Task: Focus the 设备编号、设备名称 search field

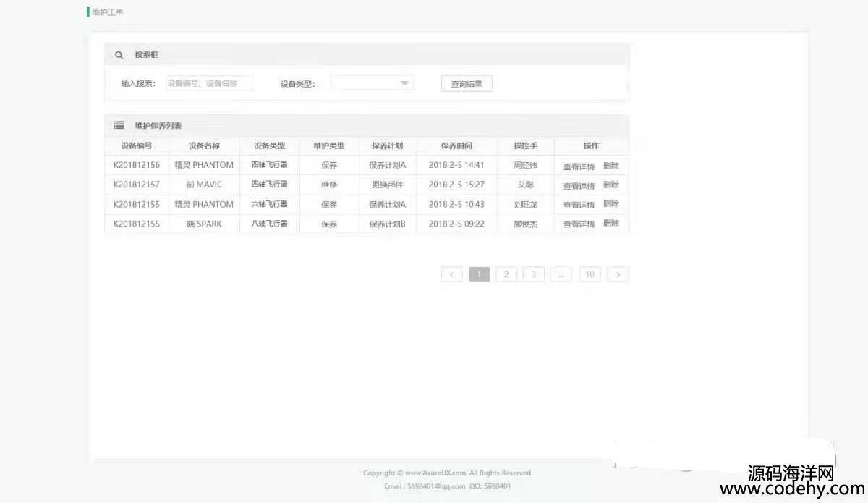Action: click(210, 83)
